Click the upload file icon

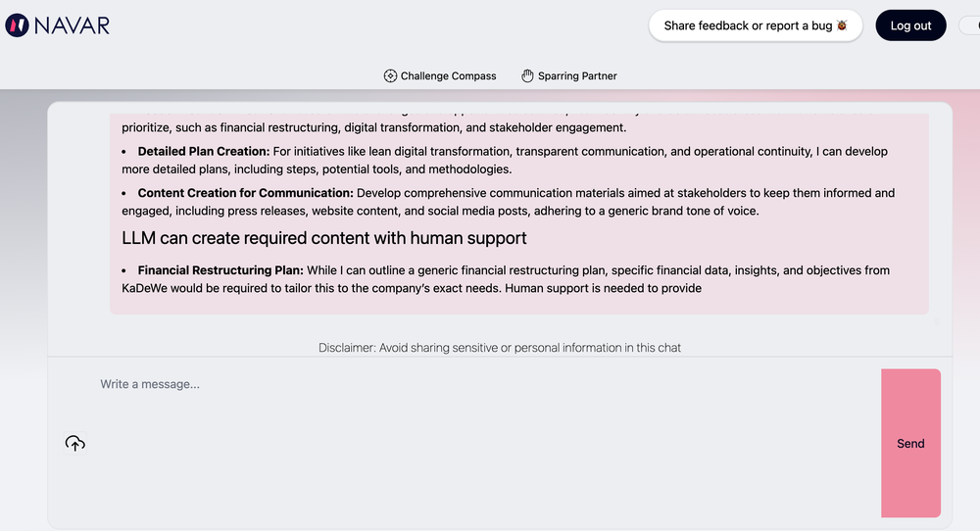[75, 444]
